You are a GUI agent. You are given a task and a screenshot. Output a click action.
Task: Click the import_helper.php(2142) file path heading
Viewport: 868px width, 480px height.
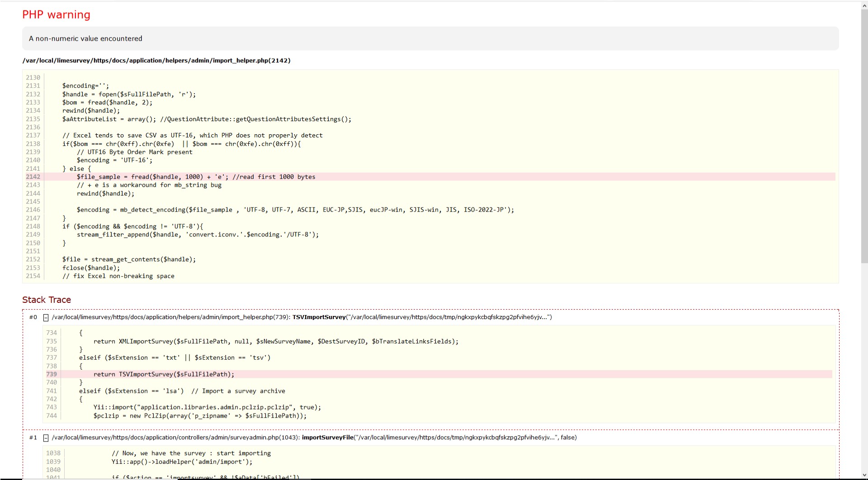coord(156,61)
